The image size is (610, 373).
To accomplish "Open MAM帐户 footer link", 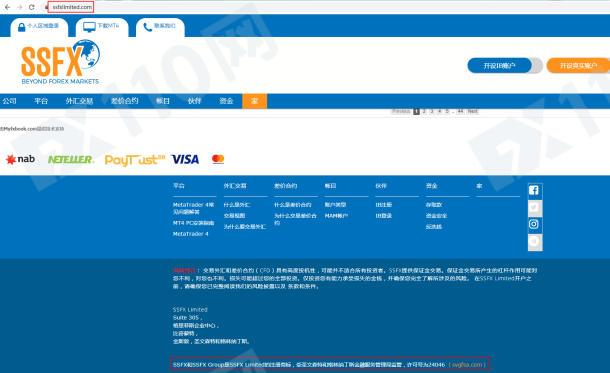I will 337,216.
